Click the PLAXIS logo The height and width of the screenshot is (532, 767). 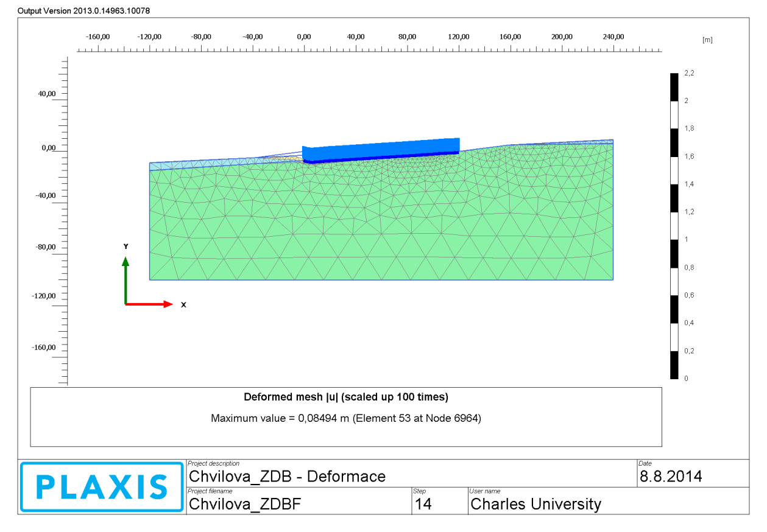102,487
